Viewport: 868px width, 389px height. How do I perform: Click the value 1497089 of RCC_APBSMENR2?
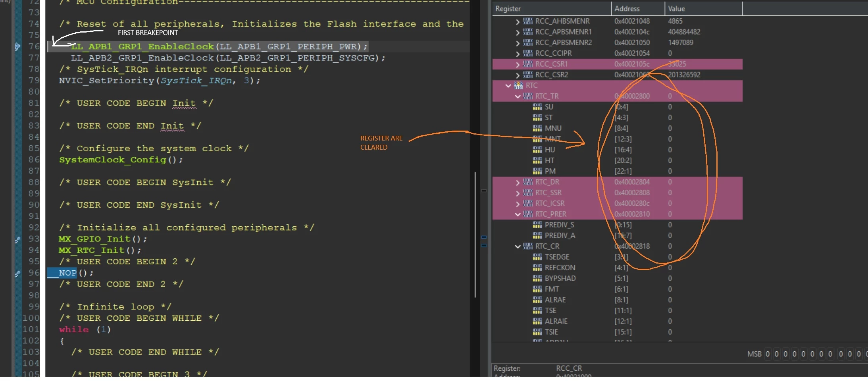680,42
